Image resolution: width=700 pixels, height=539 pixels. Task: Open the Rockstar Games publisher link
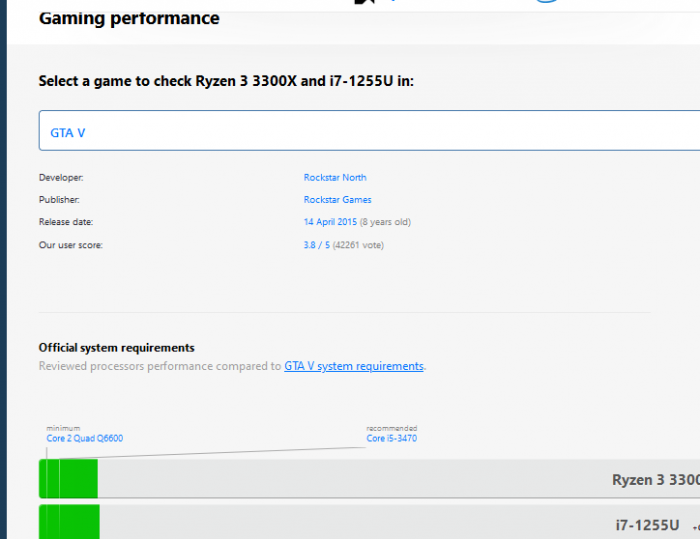pyautogui.click(x=337, y=200)
